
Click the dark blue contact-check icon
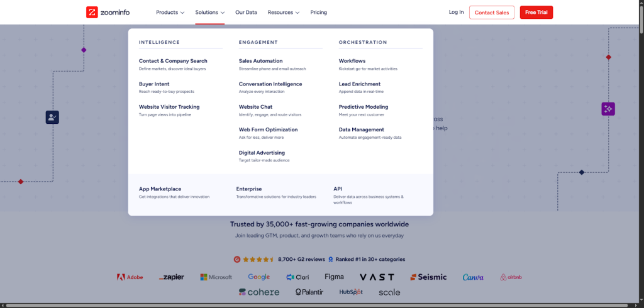point(52,117)
